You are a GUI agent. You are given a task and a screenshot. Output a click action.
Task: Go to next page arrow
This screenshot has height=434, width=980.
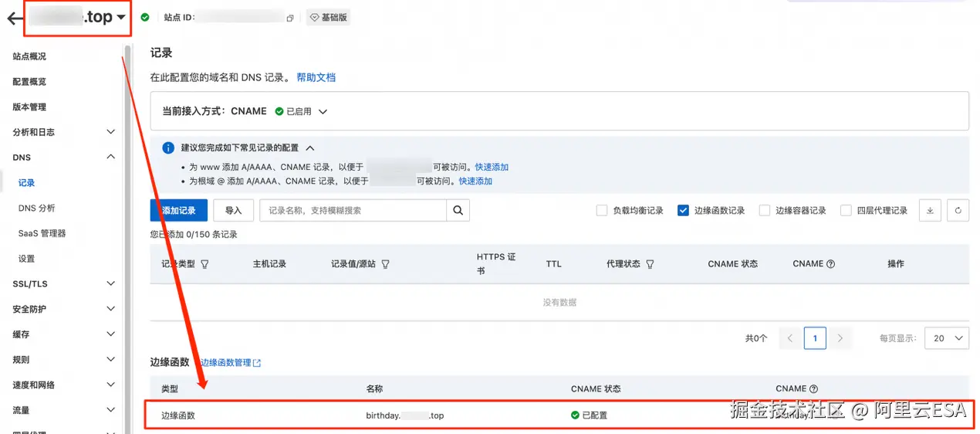(x=840, y=338)
